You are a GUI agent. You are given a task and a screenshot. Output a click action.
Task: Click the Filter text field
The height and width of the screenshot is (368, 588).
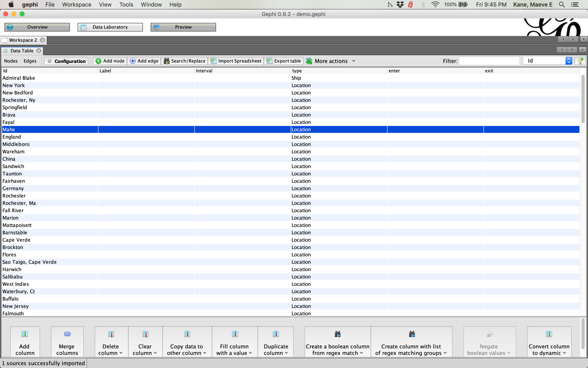(x=489, y=61)
